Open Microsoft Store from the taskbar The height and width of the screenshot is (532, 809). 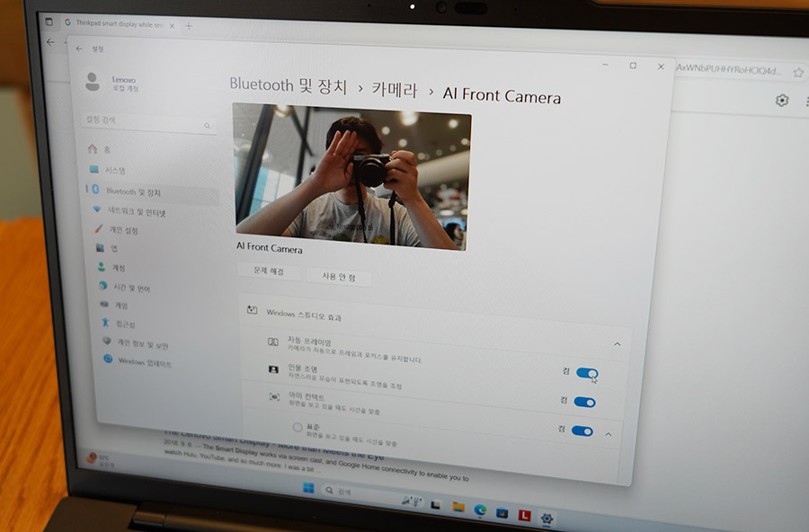click(502, 513)
